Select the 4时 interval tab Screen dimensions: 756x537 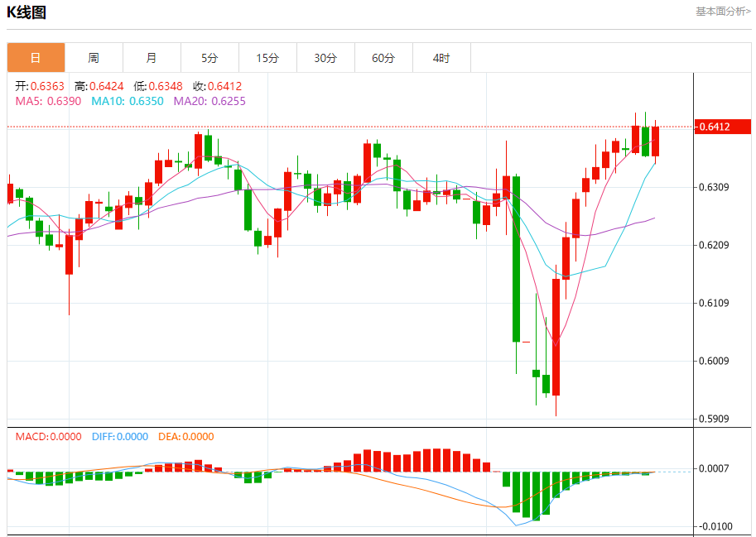[441, 58]
